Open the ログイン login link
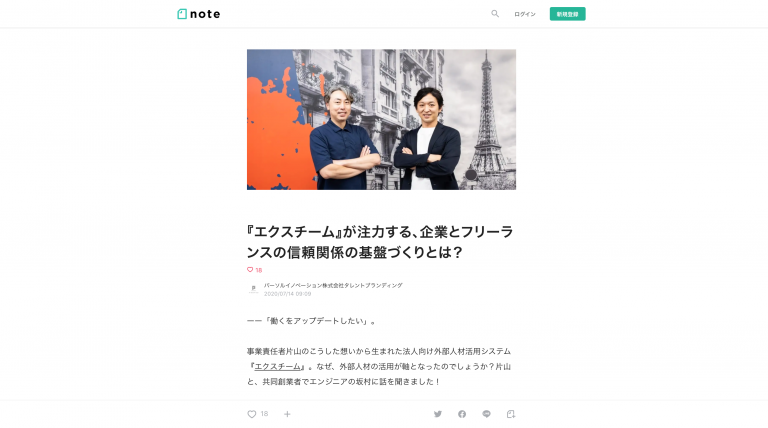The image size is (768, 428). [525, 14]
